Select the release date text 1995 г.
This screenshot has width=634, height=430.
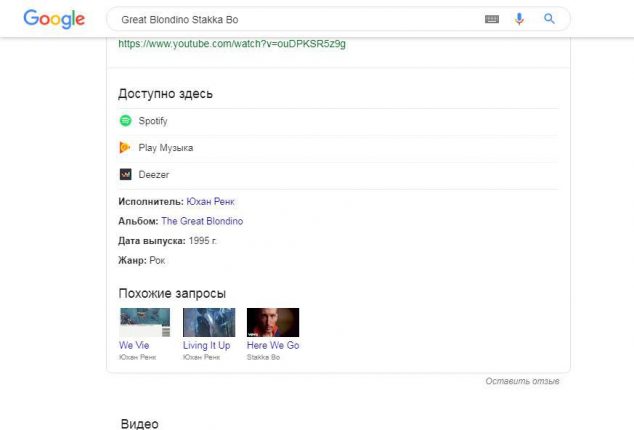pos(203,241)
